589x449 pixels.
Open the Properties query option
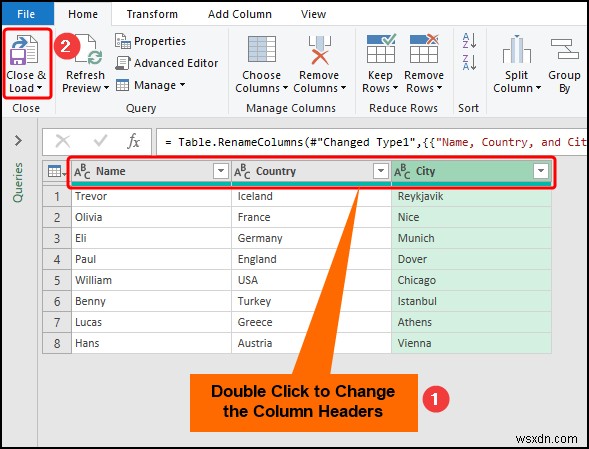tap(150, 41)
